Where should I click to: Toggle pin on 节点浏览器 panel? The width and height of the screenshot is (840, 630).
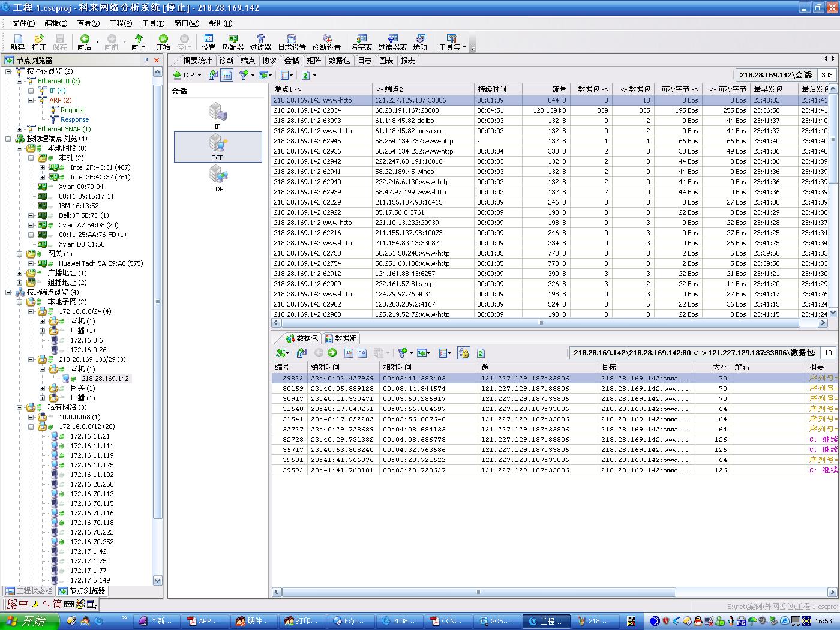(x=146, y=60)
